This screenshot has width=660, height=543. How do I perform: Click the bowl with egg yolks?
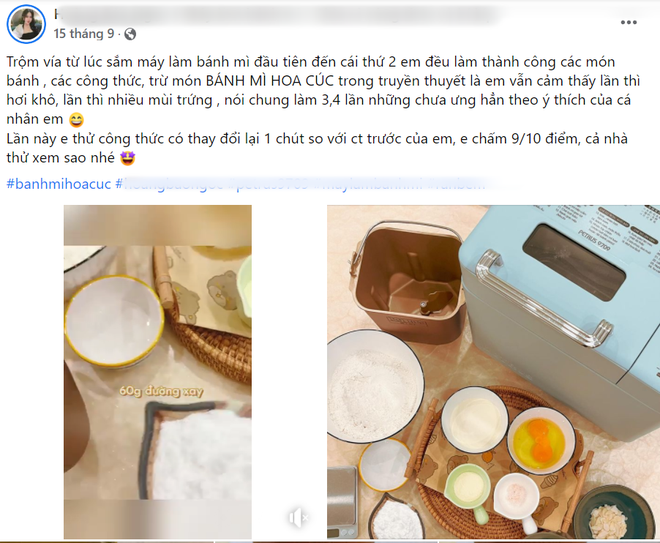pos(541,440)
